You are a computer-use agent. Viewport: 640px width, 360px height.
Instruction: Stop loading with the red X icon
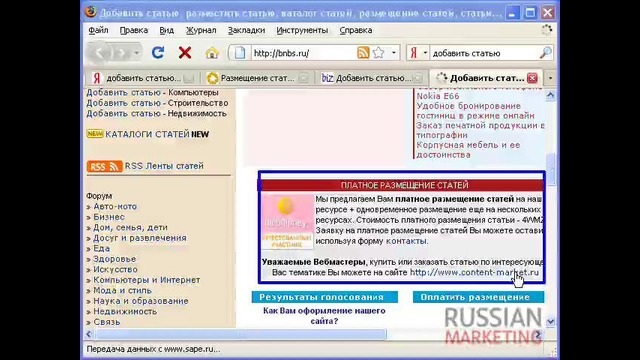tap(185, 53)
